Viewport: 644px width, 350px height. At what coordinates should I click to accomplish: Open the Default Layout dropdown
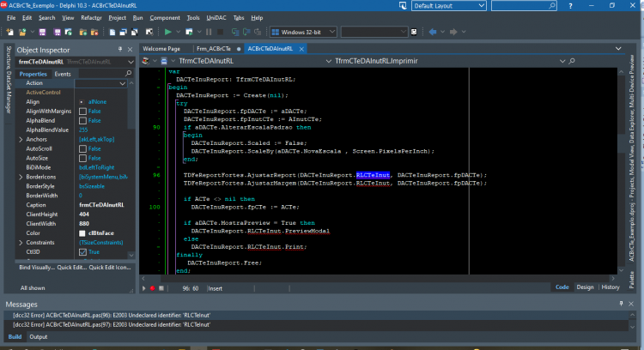[x=448, y=6]
